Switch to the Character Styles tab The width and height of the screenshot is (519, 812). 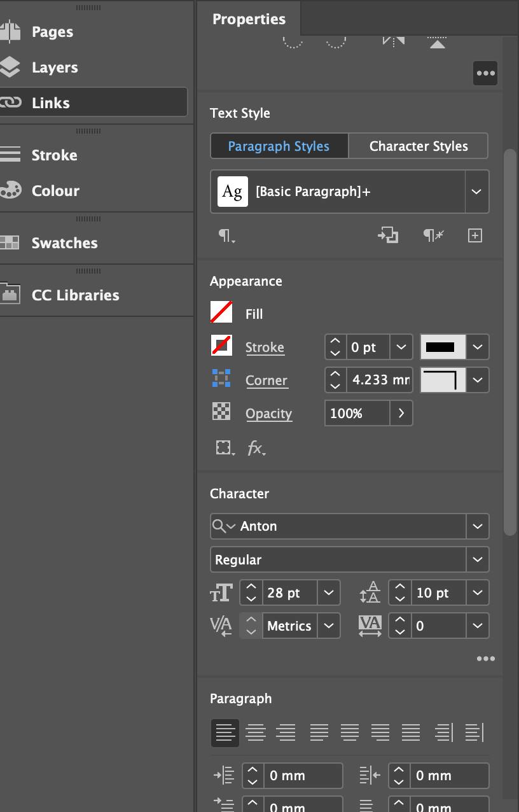tap(419, 146)
